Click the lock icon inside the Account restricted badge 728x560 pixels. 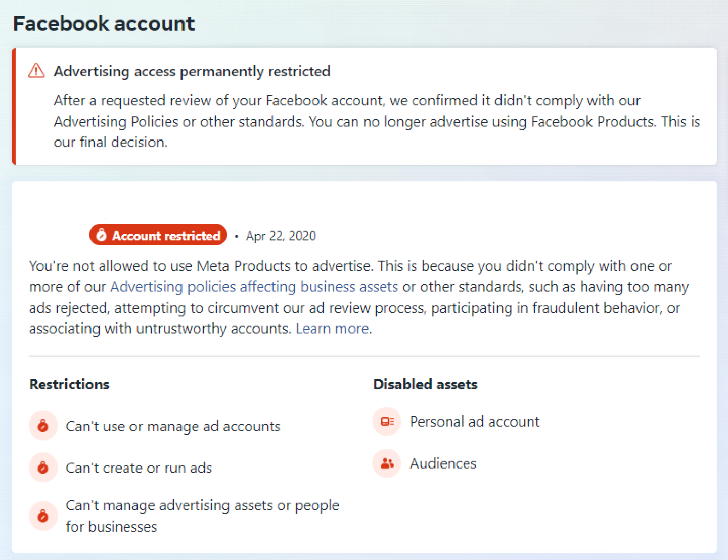click(x=102, y=235)
